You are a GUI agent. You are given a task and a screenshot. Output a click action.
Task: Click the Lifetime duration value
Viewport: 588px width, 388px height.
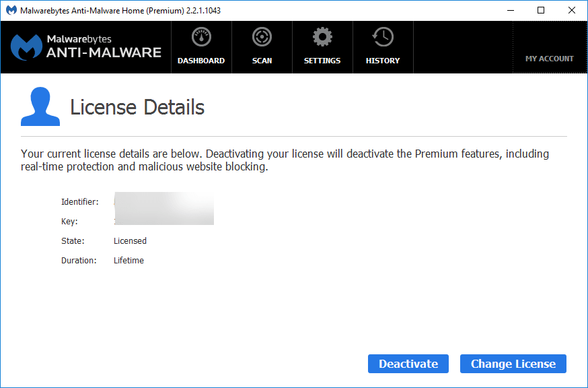click(x=128, y=260)
